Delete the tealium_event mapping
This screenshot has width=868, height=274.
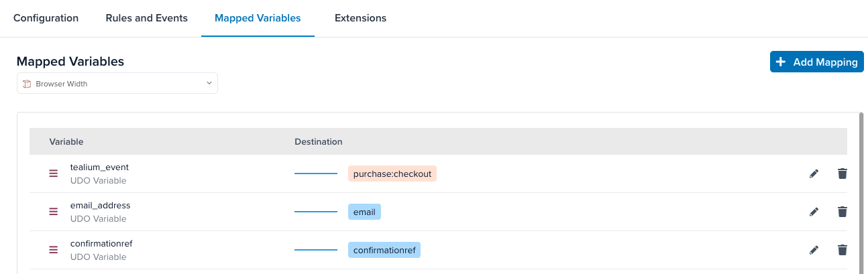coord(843,174)
